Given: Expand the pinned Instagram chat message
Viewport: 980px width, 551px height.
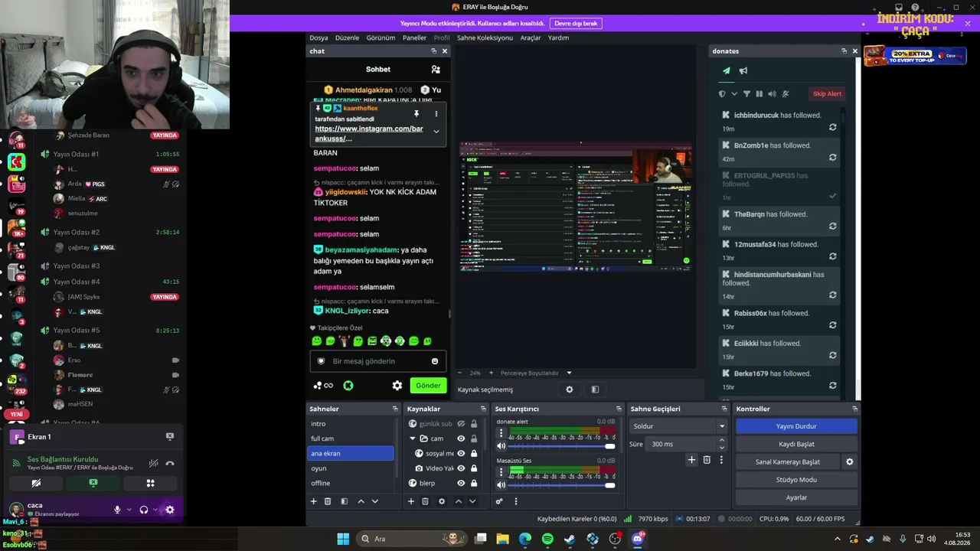Looking at the screenshot, I should [436, 132].
